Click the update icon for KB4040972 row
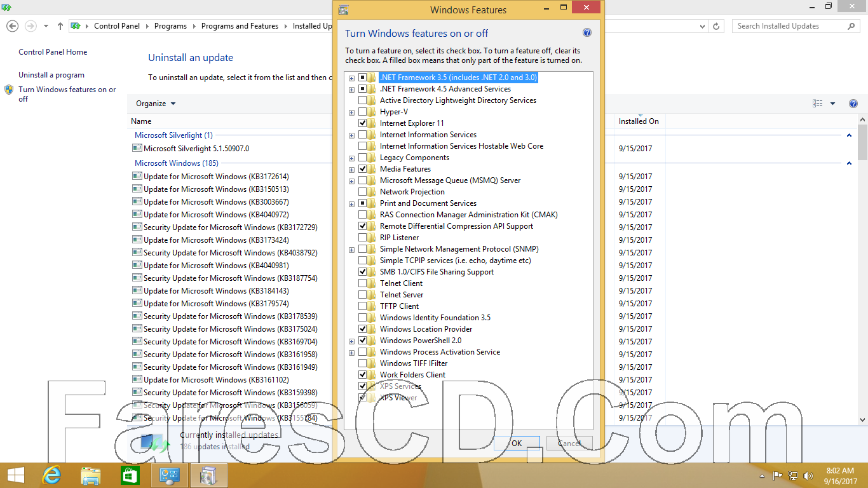868x488 pixels. pyautogui.click(x=137, y=214)
